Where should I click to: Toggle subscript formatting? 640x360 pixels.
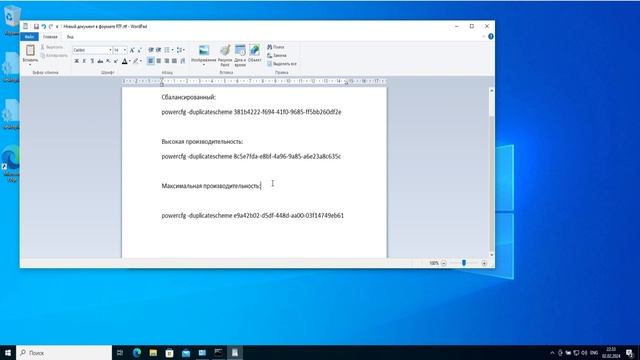(108, 61)
